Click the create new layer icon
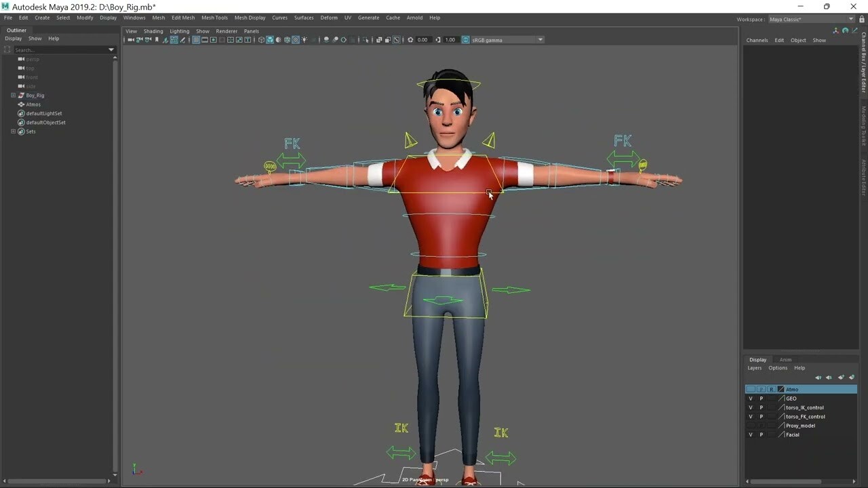Image resolution: width=868 pixels, height=488 pixels. click(842, 378)
